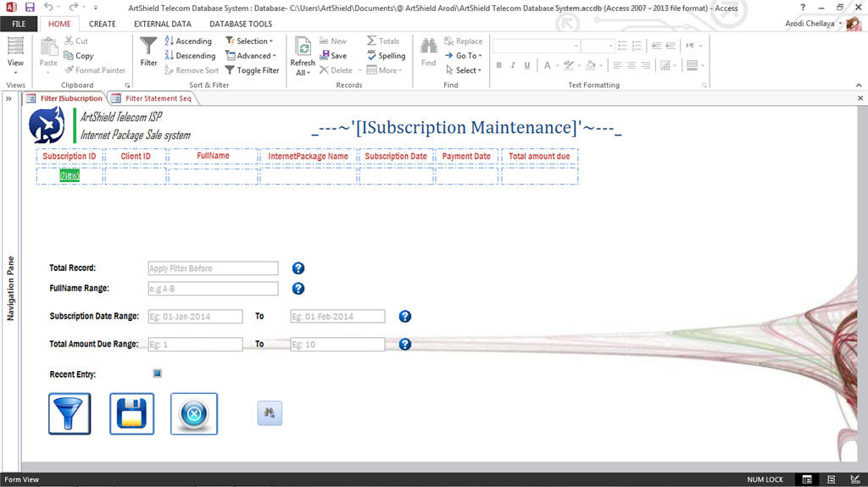The image size is (868, 487).
Task: Select the (New) Subscription ID cell
Action: point(70,175)
